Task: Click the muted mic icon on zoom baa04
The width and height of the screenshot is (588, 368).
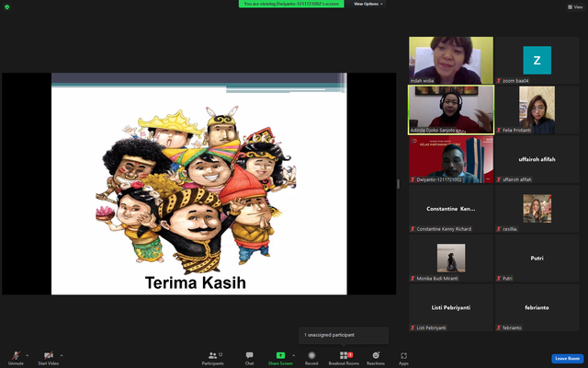Action: 499,81
